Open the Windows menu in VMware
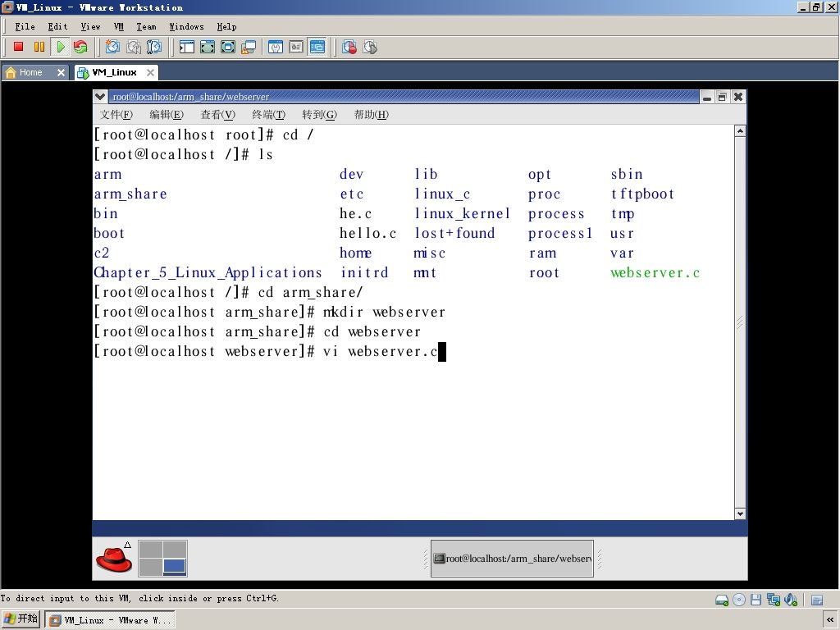This screenshot has width=840, height=630. pos(186,26)
